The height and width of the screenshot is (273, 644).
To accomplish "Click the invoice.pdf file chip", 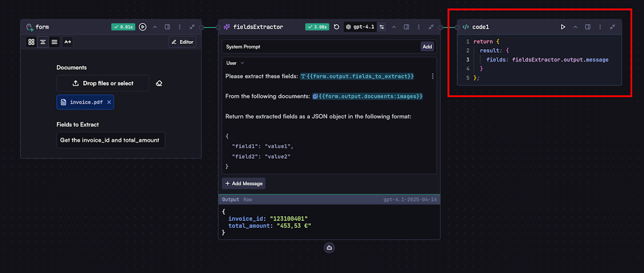I will [85, 102].
